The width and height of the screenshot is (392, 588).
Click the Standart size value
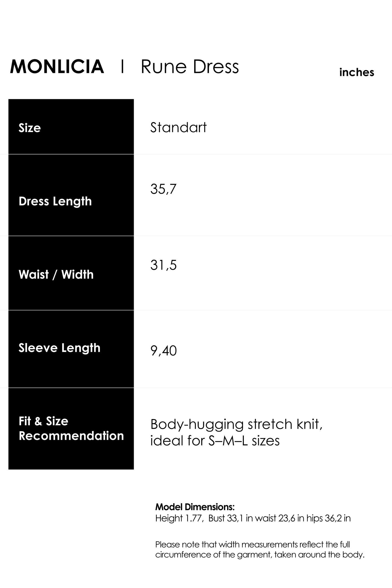tap(179, 127)
